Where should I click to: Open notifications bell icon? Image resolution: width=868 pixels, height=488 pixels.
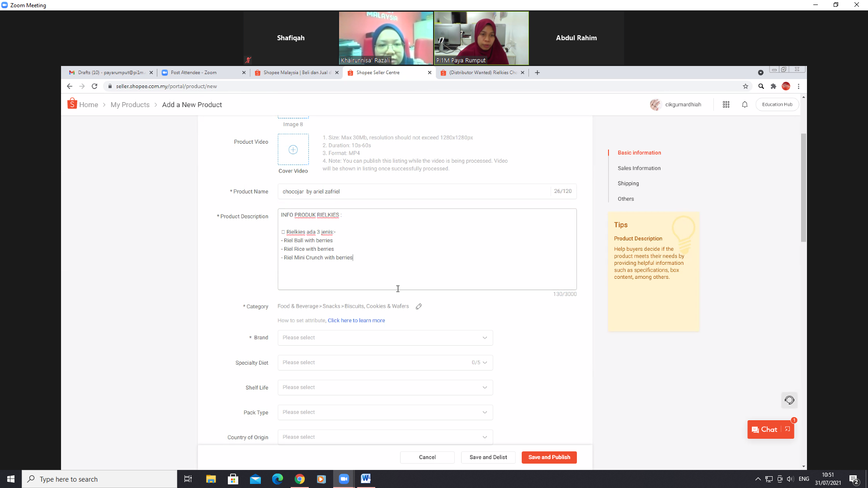[745, 104]
